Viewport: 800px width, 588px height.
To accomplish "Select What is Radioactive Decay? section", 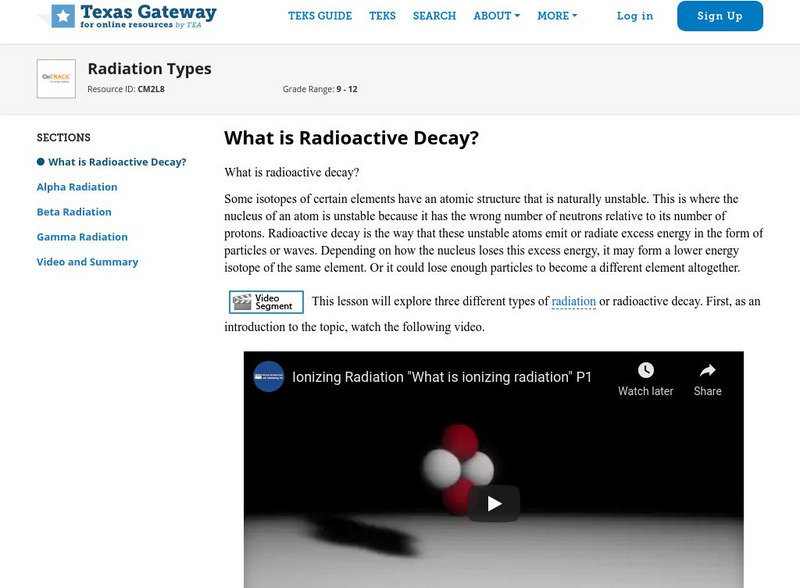I will point(117,162).
